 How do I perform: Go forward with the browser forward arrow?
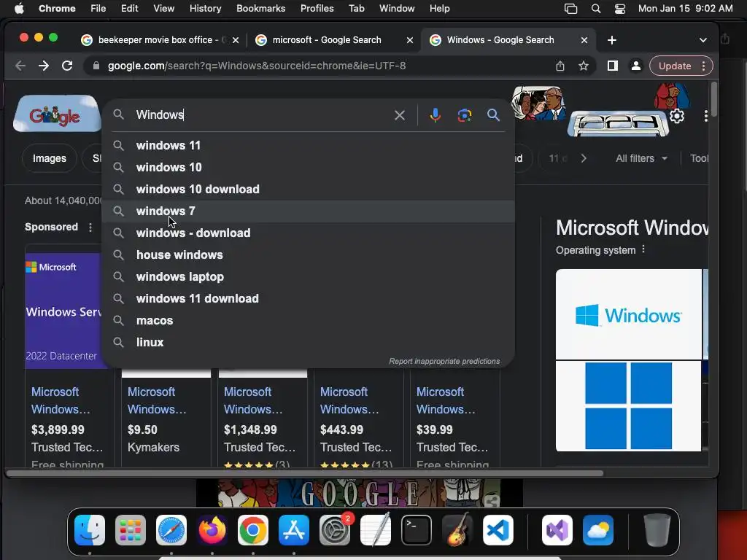[43, 66]
